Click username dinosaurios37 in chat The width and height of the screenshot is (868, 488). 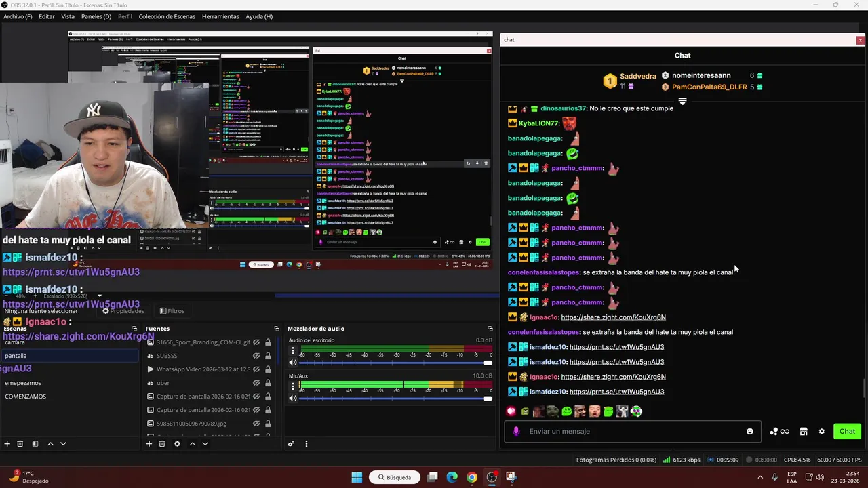tap(563, 108)
